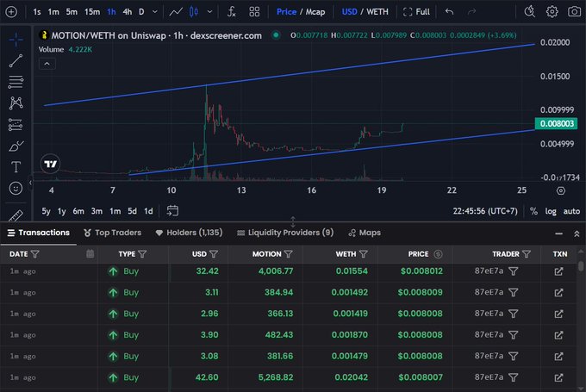Toggle percent scale mode
The height and width of the screenshot is (392, 586).
533,211
